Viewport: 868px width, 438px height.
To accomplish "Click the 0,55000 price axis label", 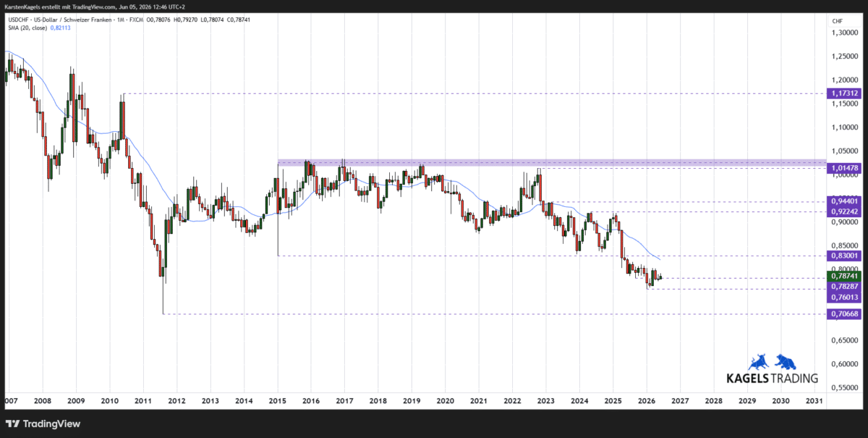I will pos(845,388).
